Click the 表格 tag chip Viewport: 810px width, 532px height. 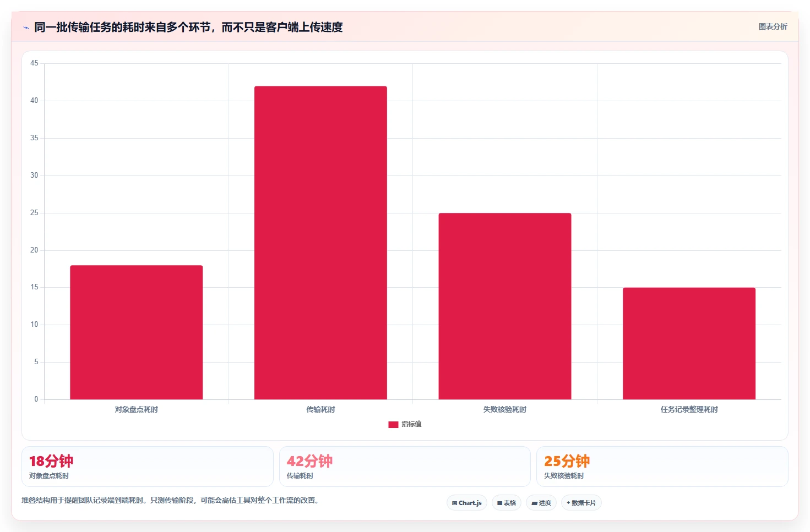tap(507, 503)
